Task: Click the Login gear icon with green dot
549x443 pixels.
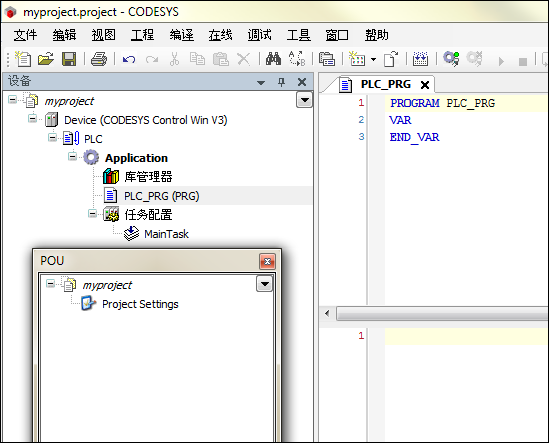Action: click(x=451, y=59)
